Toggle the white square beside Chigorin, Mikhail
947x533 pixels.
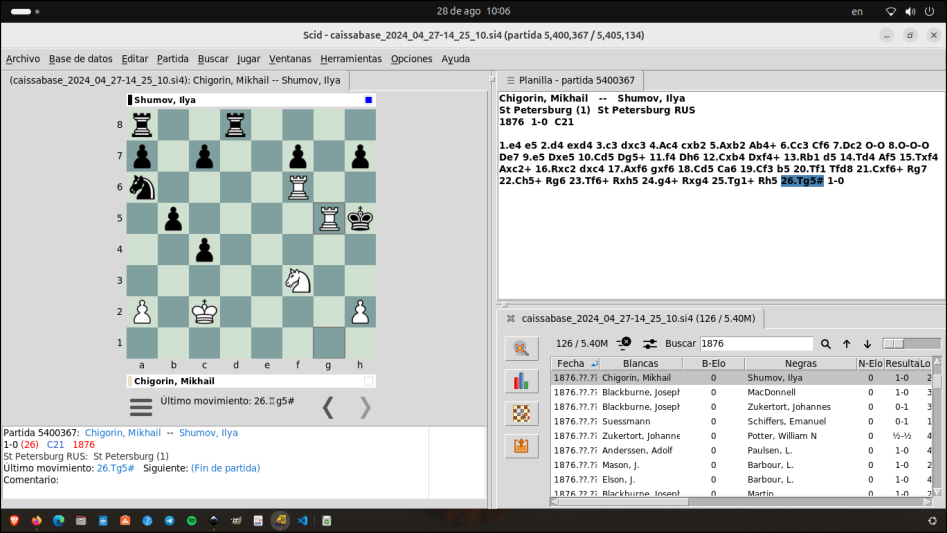point(368,381)
